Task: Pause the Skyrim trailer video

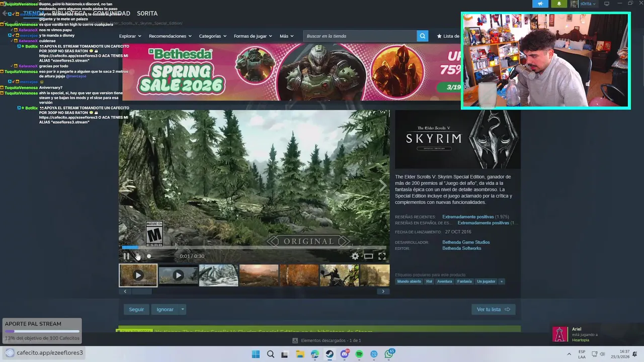Action: coord(126,256)
